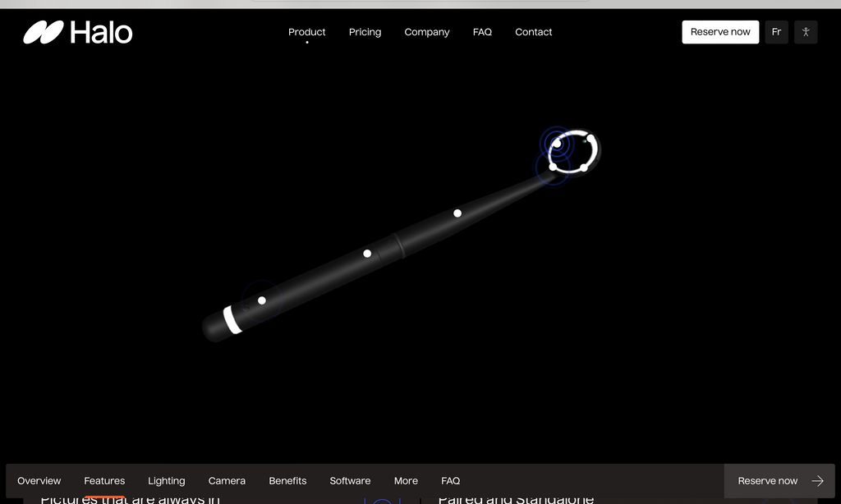Expand the More item in bottom bar

click(x=406, y=481)
